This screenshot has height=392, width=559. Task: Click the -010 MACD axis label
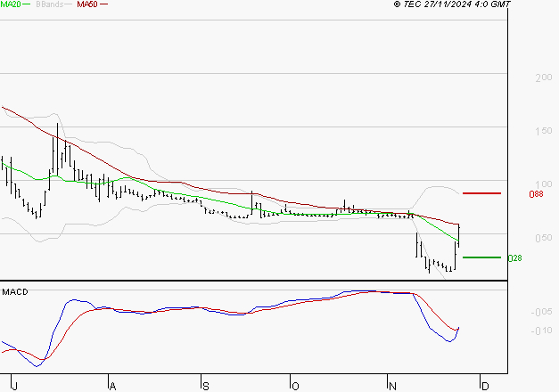(541, 331)
